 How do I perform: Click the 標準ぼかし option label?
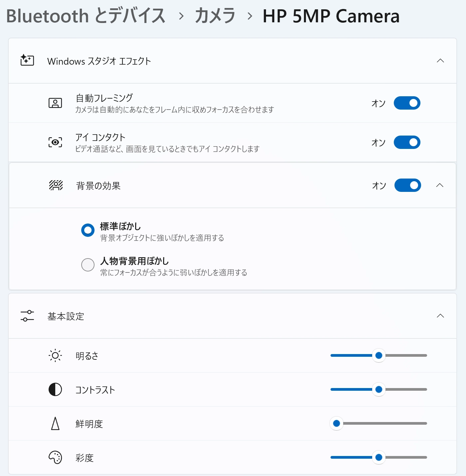tap(120, 227)
